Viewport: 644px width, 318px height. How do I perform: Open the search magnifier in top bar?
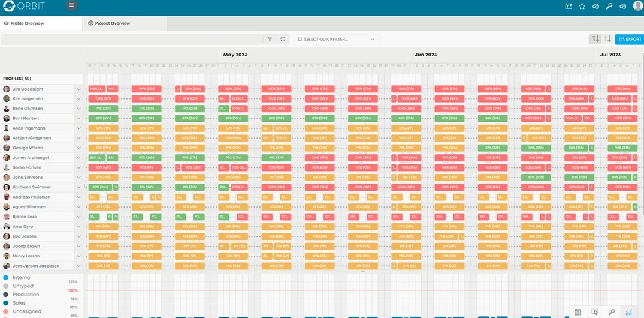click(609, 6)
